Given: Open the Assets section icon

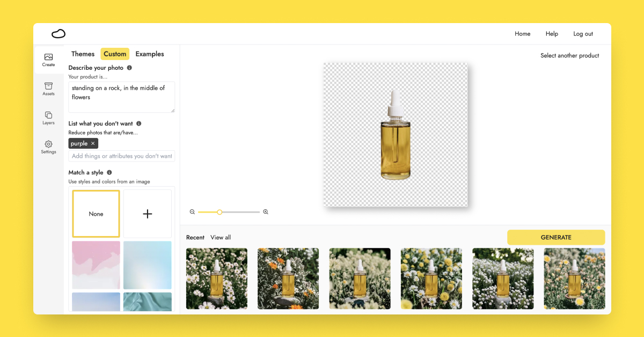Looking at the screenshot, I should 48,89.
